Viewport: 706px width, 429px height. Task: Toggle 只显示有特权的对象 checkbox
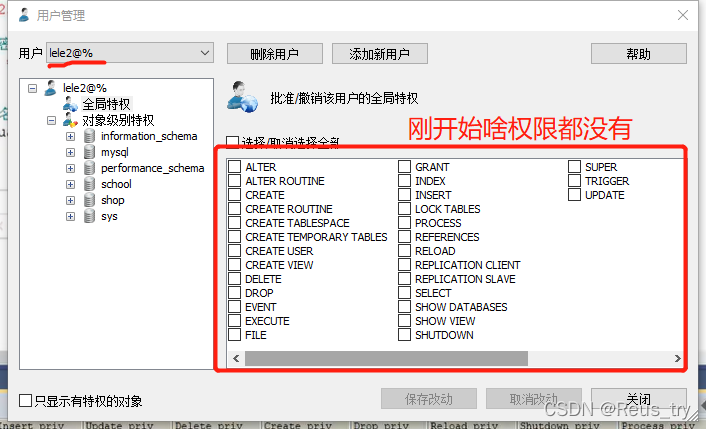26,400
